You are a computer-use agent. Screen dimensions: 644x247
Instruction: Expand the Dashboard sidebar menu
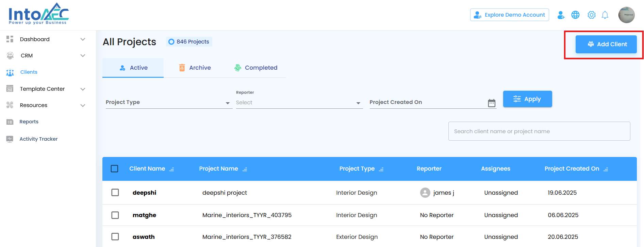[83, 39]
